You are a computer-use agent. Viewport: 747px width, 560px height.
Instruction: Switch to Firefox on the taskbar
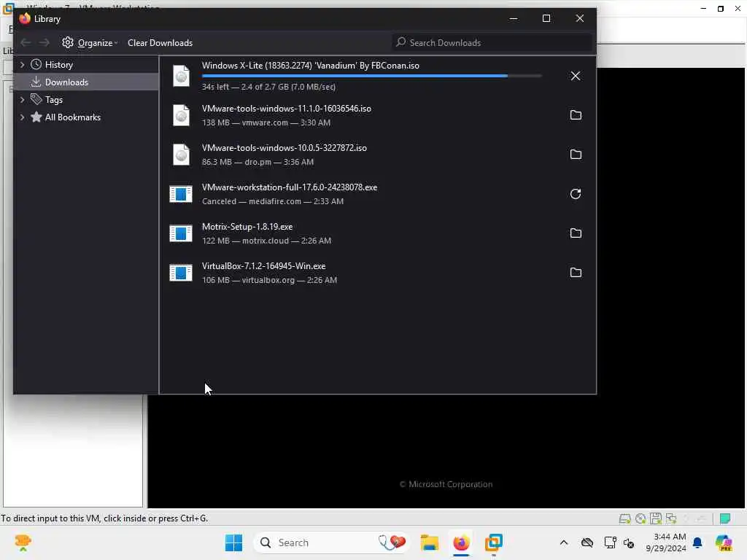click(461, 542)
